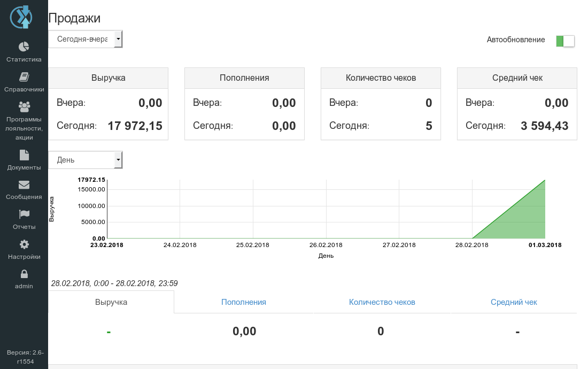Image resolution: width=588 pixels, height=369 pixels.
Task: Click the 01.03.2018 axis label
Action: point(545,245)
